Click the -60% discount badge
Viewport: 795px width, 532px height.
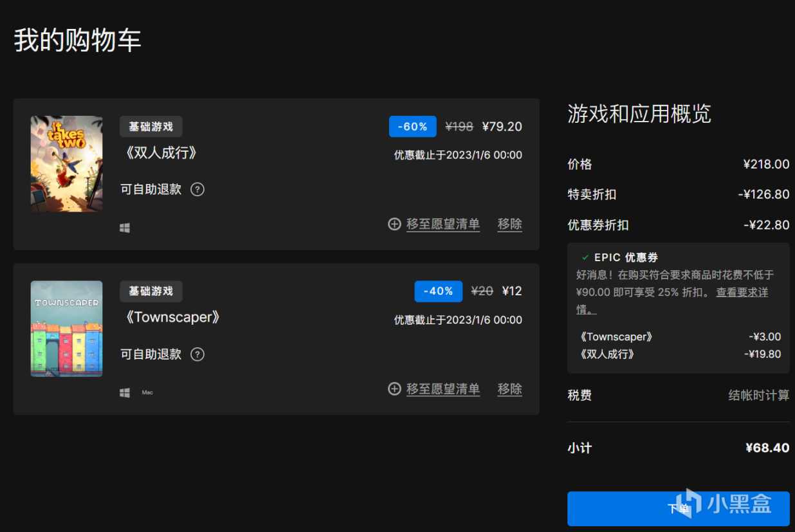pyautogui.click(x=413, y=127)
